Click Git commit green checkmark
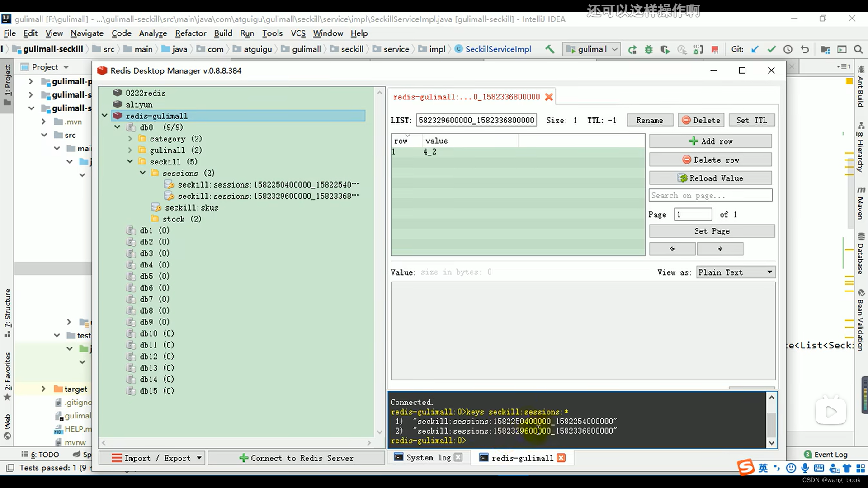Viewport: 868px width, 488px height. [771, 49]
